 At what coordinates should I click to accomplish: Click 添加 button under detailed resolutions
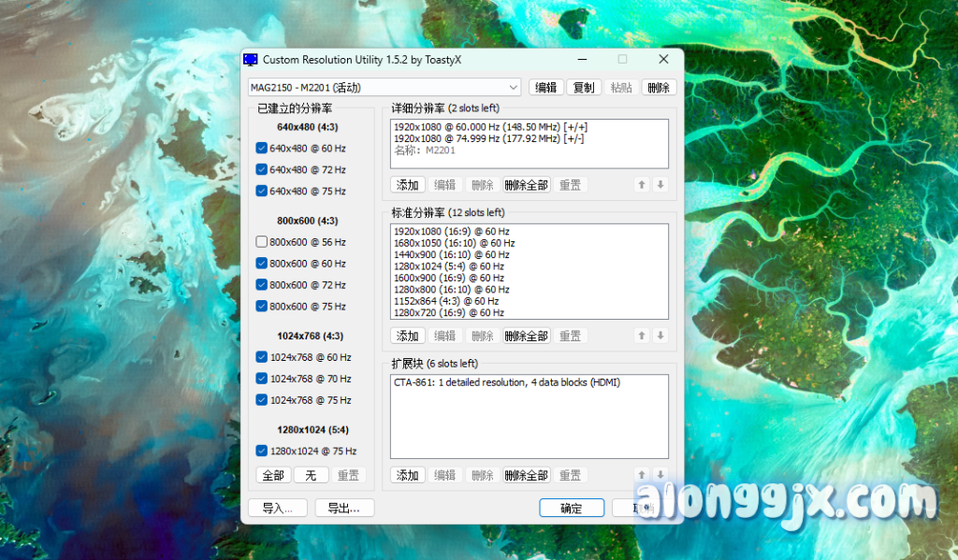408,185
